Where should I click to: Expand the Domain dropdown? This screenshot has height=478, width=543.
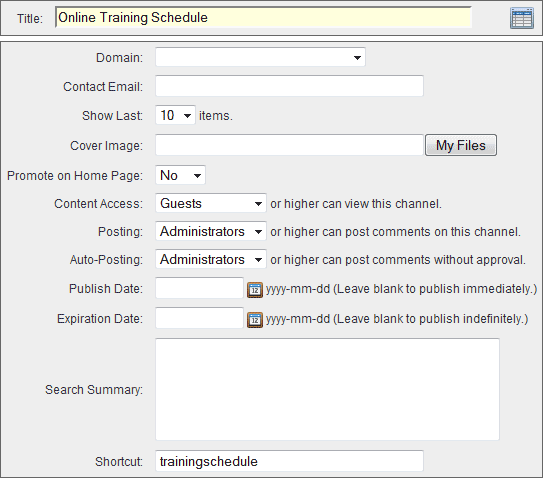[260, 57]
